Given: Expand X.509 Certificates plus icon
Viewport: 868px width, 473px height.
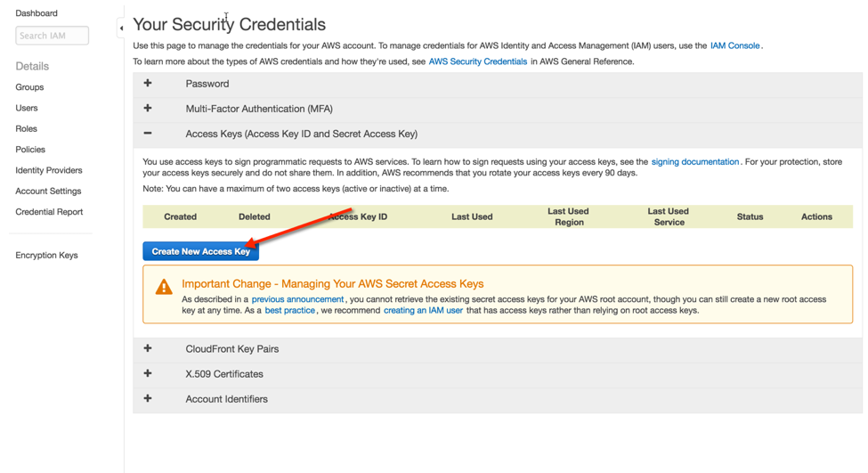Looking at the screenshot, I should click(x=148, y=373).
